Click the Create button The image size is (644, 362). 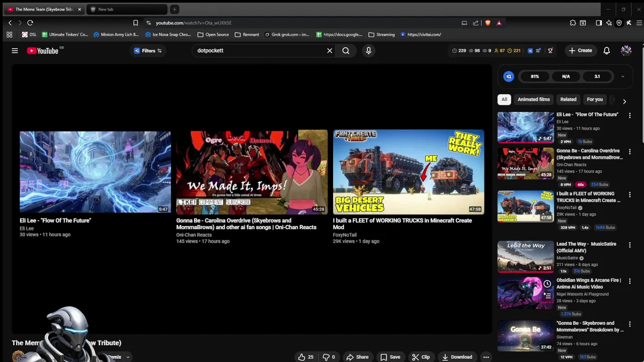pyautogui.click(x=580, y=50)
